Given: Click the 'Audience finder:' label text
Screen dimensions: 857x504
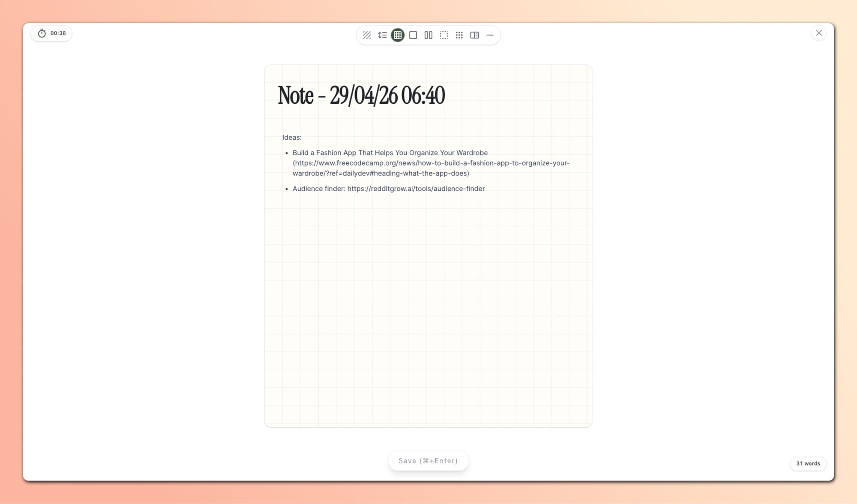Looking at the screenshot, I should (x=319, y=189).
